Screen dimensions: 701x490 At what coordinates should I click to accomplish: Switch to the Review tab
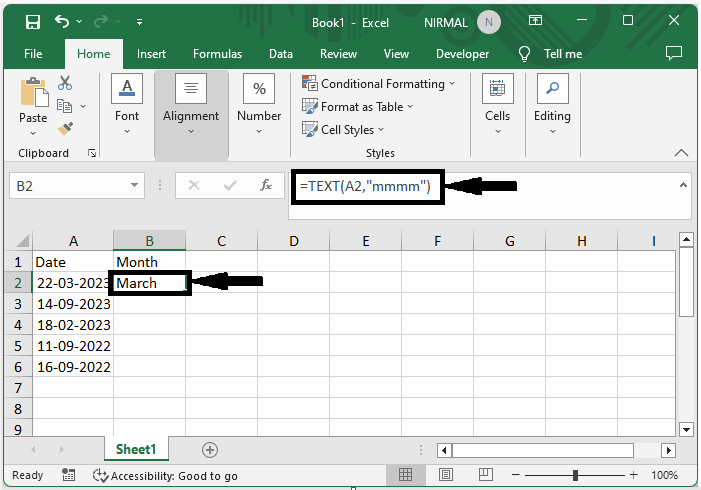click(338, 54)
